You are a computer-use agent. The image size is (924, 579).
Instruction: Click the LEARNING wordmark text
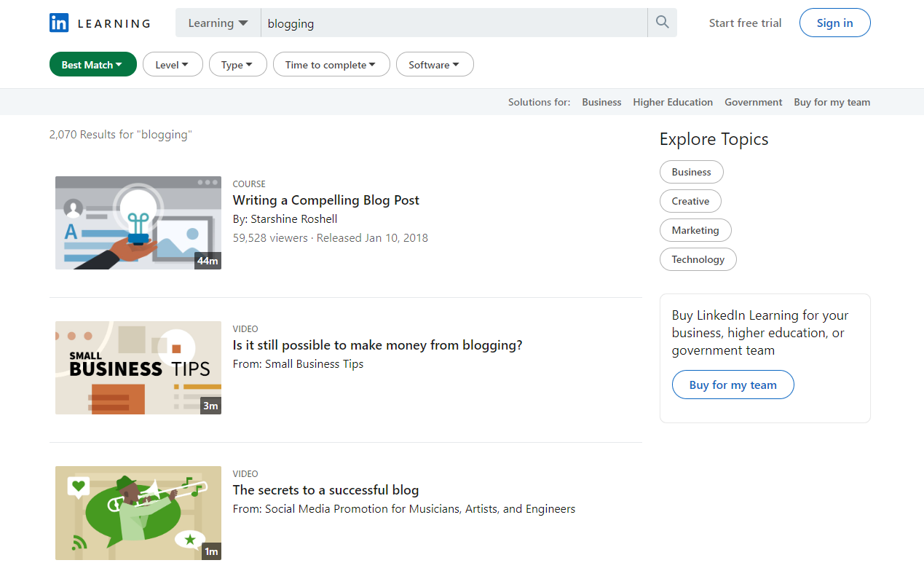point(114,23)
